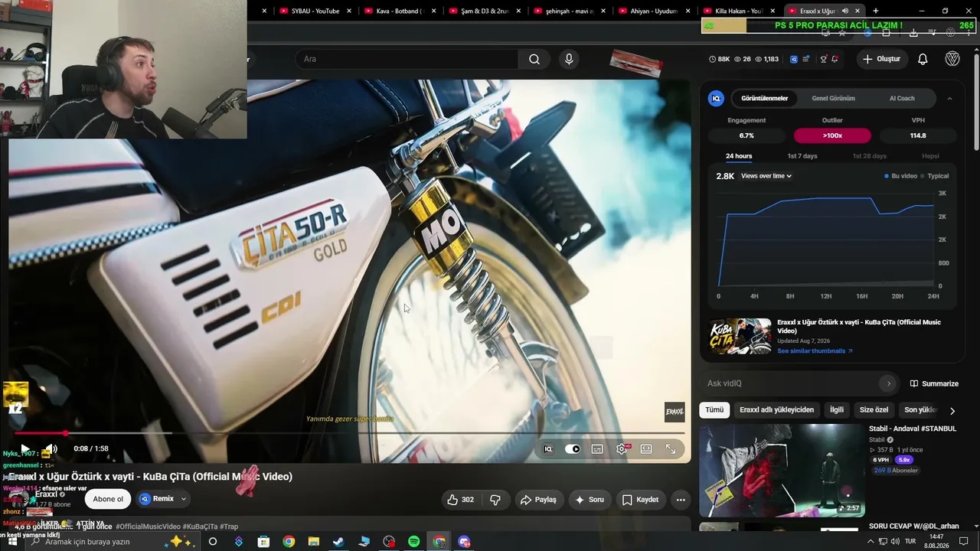Open YouTube notifications bell

[923, 59]
